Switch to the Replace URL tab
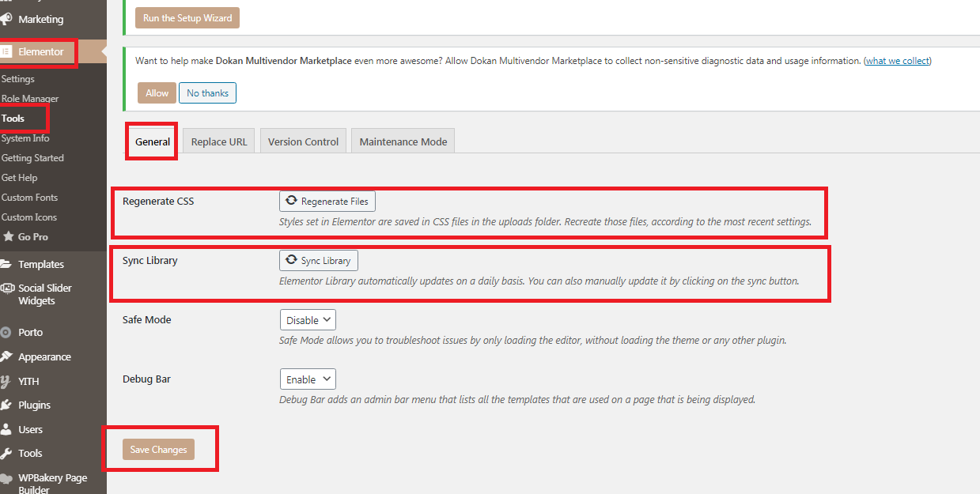This screenshot has width=980, height=494. (219, 142)
